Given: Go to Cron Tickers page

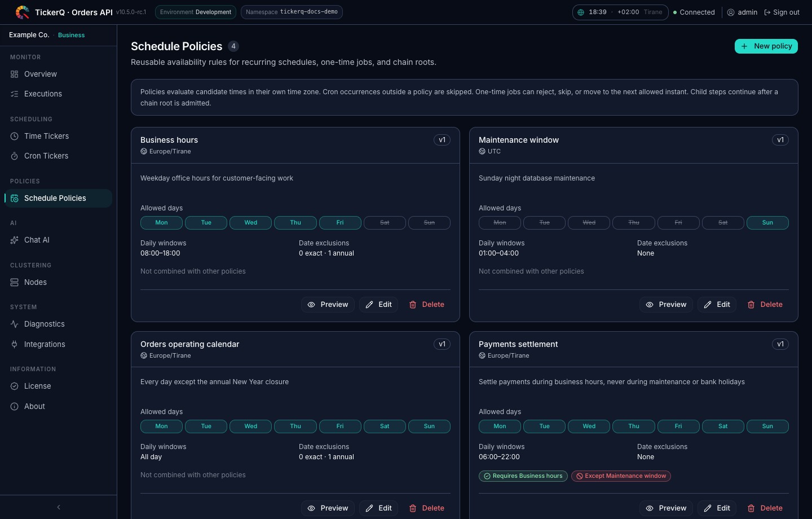Looking at the screenshot, I should click(x=59, y=156).
